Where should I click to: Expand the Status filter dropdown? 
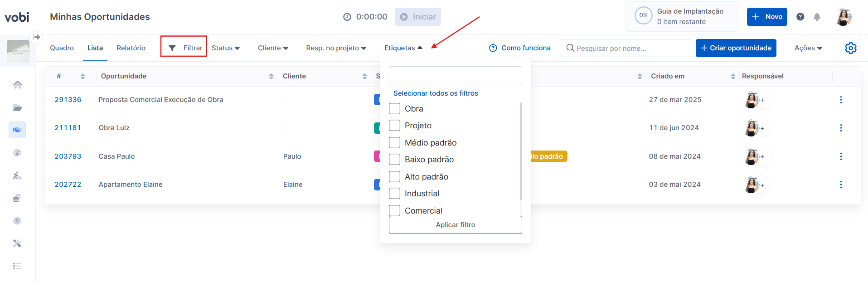225,48
